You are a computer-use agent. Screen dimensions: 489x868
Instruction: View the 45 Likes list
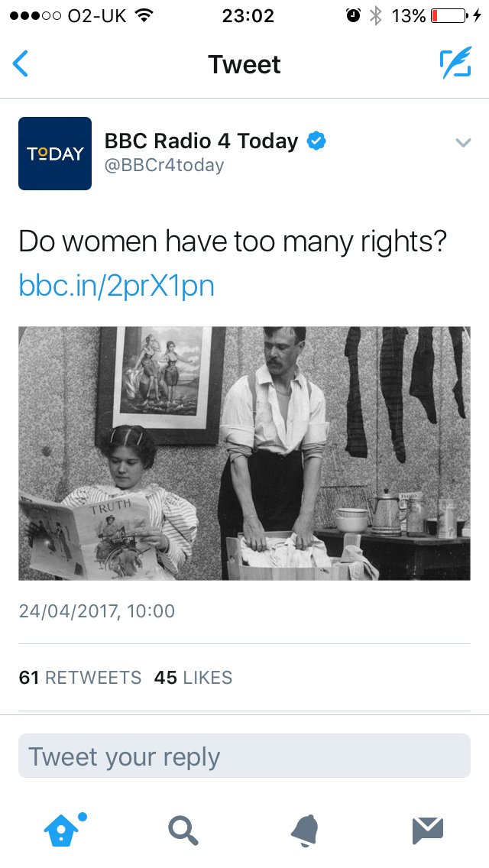click(x=193, y=678)
